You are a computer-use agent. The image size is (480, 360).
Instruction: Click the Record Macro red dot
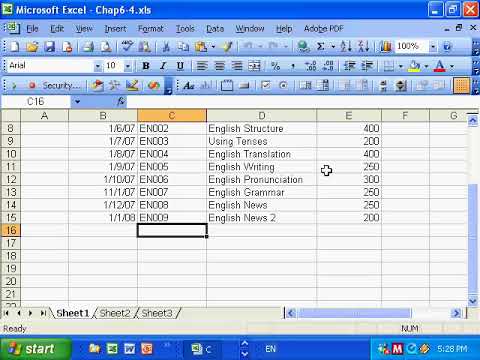pos(32,86)
